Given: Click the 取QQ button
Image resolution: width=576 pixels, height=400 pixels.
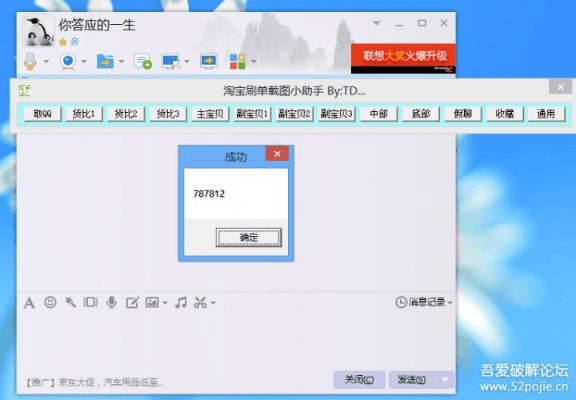Looking at the screenshot, I should point(42,114).
